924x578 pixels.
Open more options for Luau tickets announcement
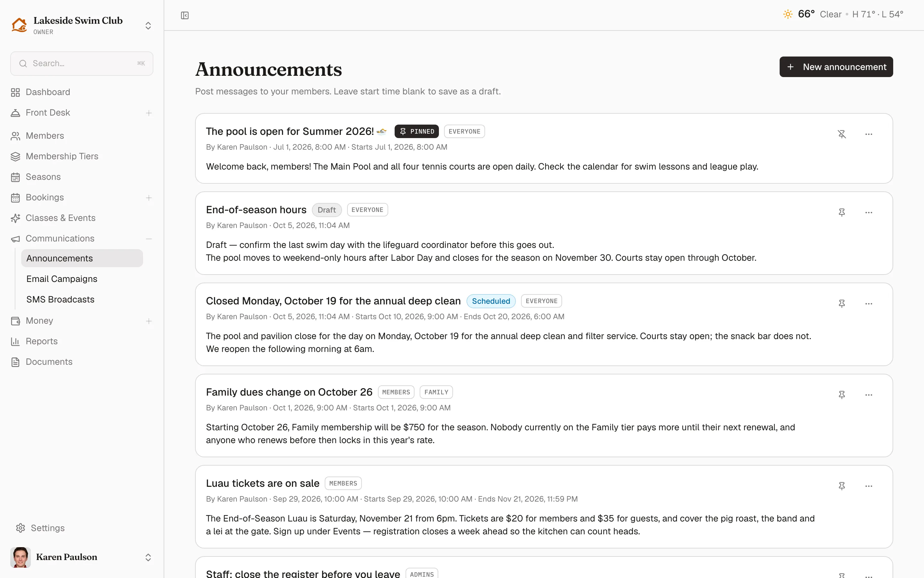[x=868, y=486]
